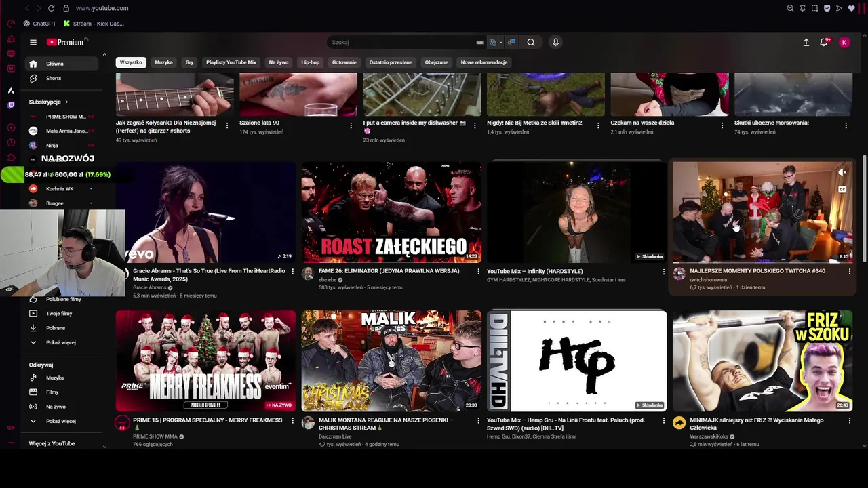The image size is (868, 488).
Task: Select the Gotowanie filter chip
Action: 344,62
